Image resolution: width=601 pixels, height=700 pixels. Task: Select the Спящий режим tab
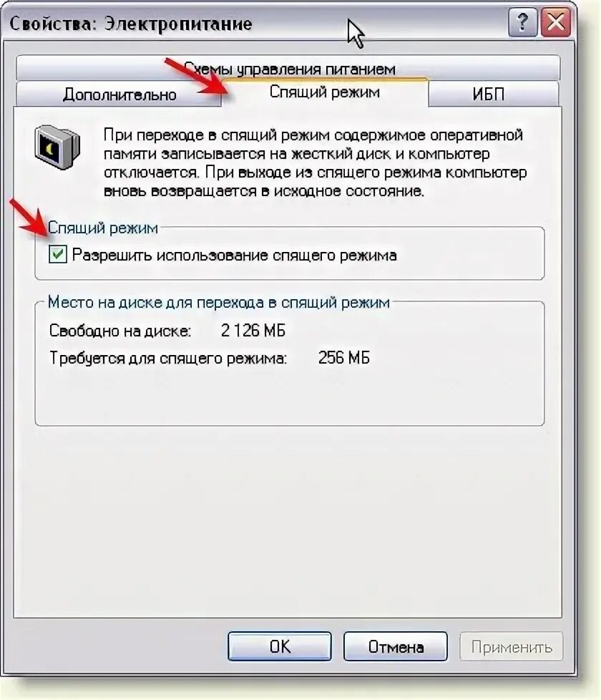[x=325, y=92]
